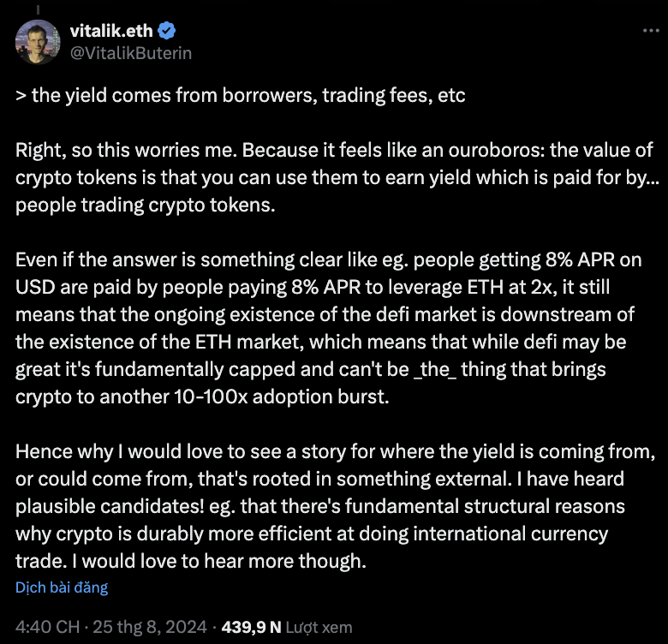Open the three-dot more options menu
668x644 pixels.
651,30
